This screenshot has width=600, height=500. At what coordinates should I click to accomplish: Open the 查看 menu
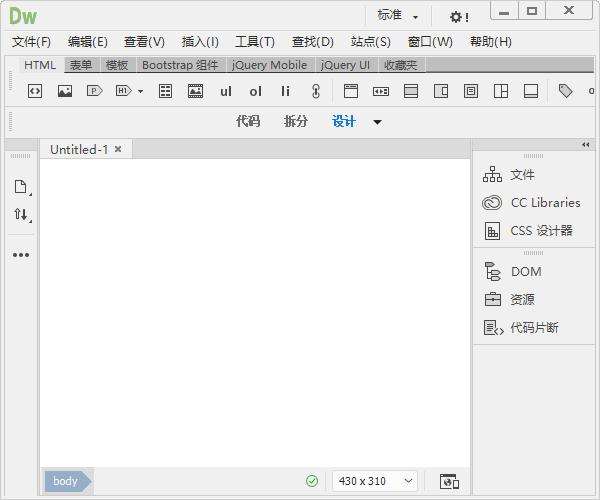point(144,41)
